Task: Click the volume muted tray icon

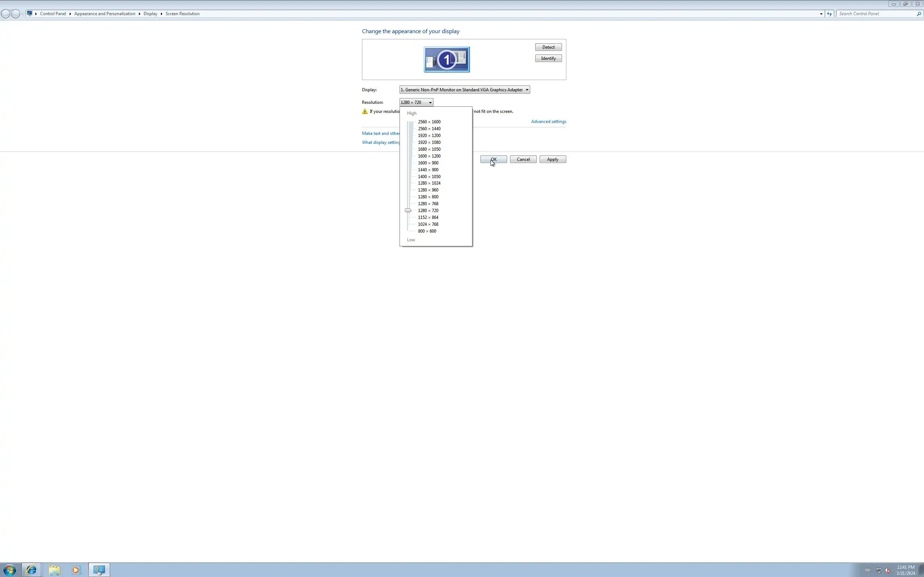Action: tap(888, 571)
